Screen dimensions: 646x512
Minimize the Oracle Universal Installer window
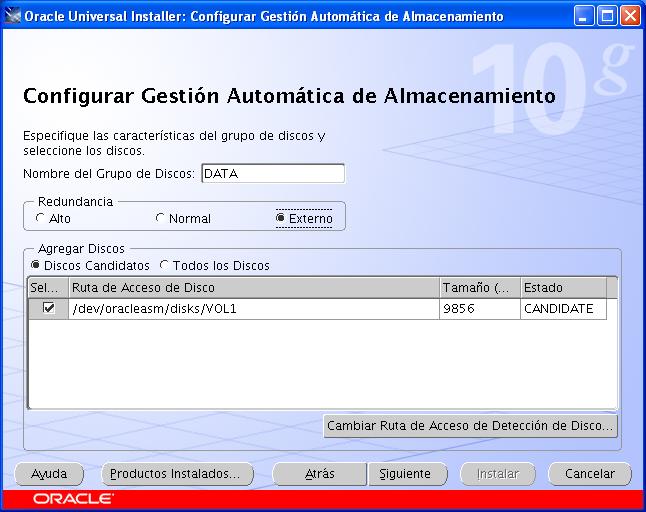click(584, 16)
